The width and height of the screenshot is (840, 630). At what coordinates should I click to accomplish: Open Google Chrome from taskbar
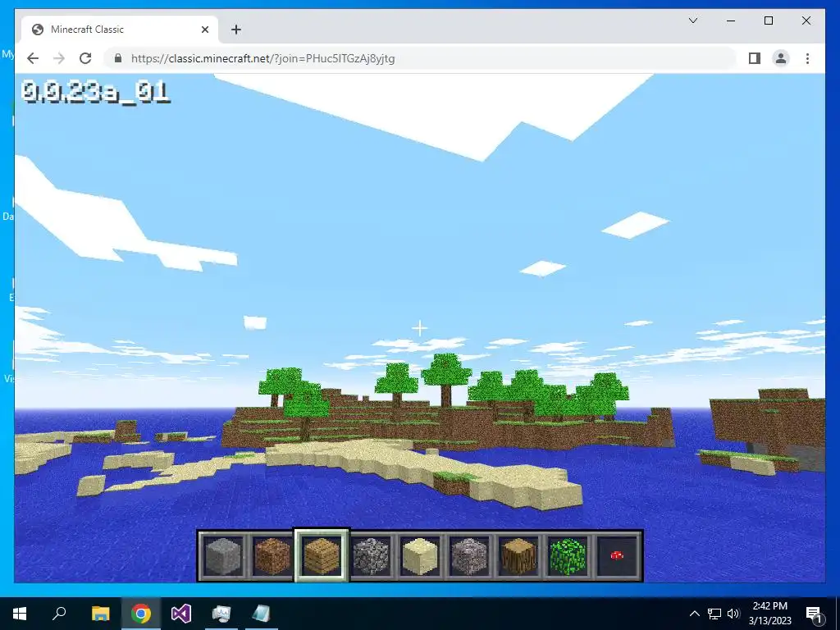click(x=141, y=614)
